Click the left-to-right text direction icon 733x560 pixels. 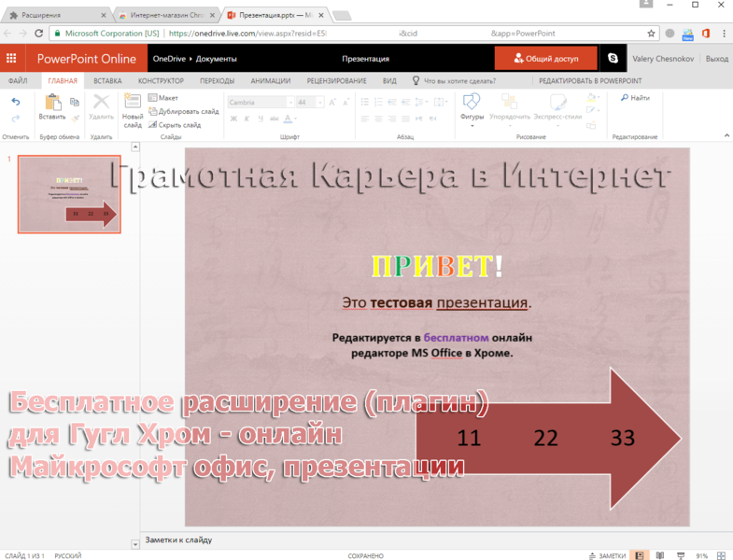tap(419, 119)
